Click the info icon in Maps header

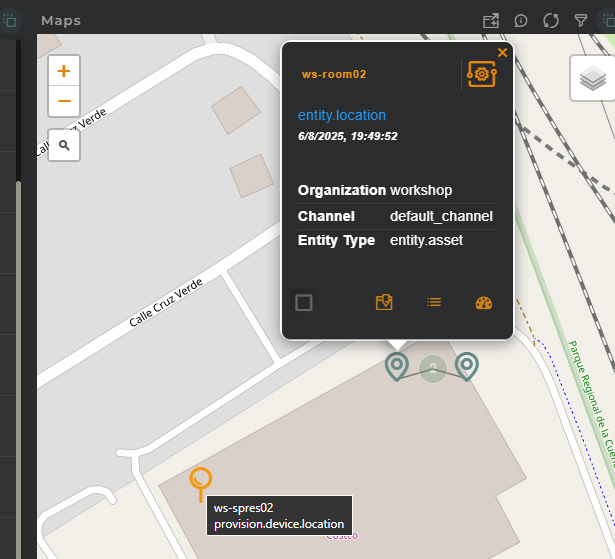click(521, 20)
